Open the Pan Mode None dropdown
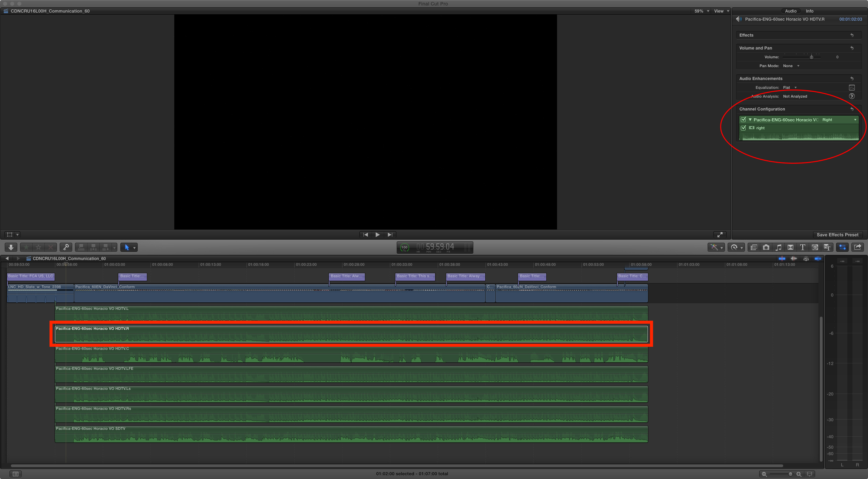 click(x=791, y=66)
